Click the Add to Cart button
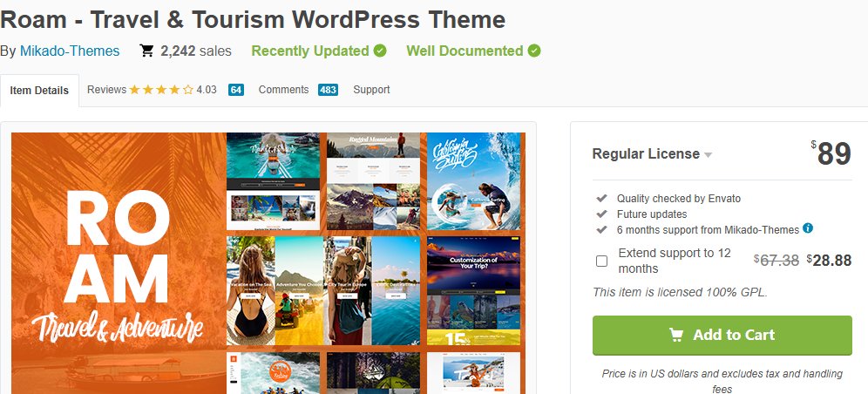 point(722,336)
